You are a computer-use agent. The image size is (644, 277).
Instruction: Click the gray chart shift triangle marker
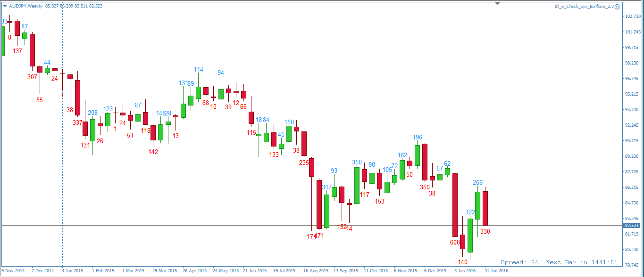pyautogui.click(x=497, y=3)
